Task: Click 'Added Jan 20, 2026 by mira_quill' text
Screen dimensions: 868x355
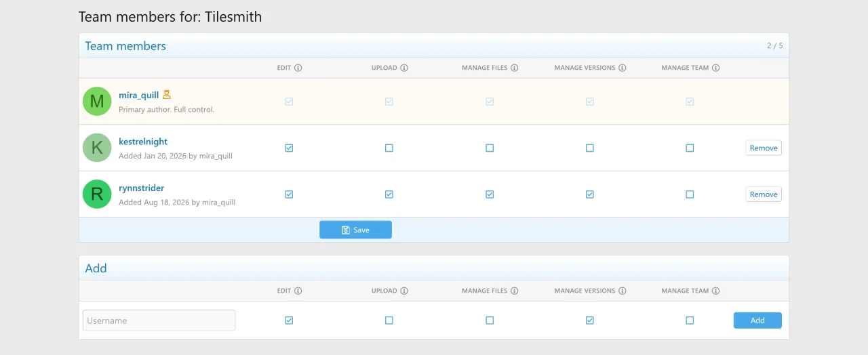Action: 176,156
